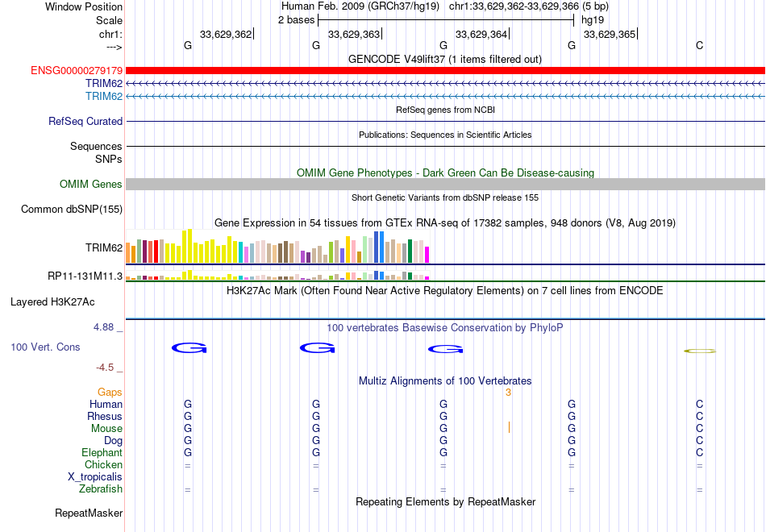
Task: Click the Gaps label in Multiz alignment
Action: pos(110,393)
